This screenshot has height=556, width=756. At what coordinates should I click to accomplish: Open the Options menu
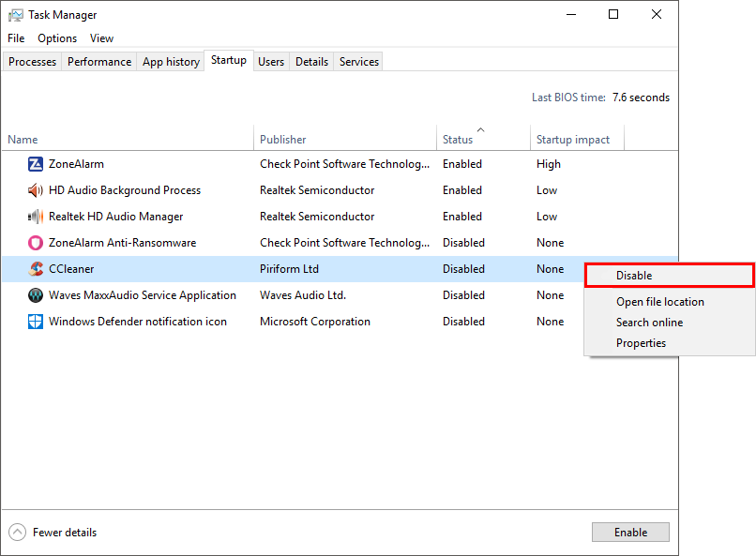coord(57,38)
